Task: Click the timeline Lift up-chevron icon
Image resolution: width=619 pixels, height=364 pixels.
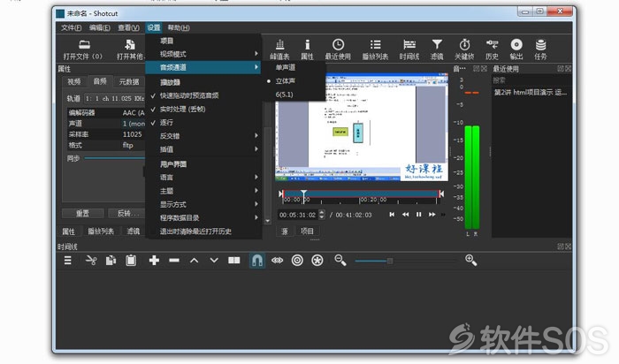Action: click(194, 261)
